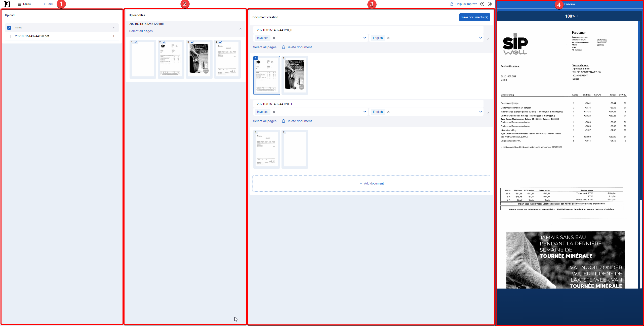Select all pages of document _1
Viewport: 644px width, 326px height.
[x=265, y=121]
